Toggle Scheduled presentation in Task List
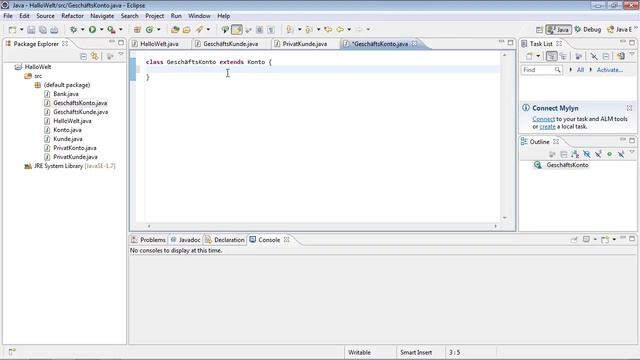Viewport: 640px width, 360px height. 563,56
